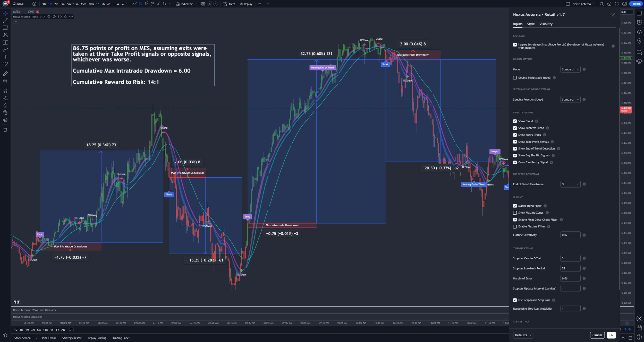Collapse the indicator legend chevron
This screenshot has height=342, width=644.
click(16, 22)
